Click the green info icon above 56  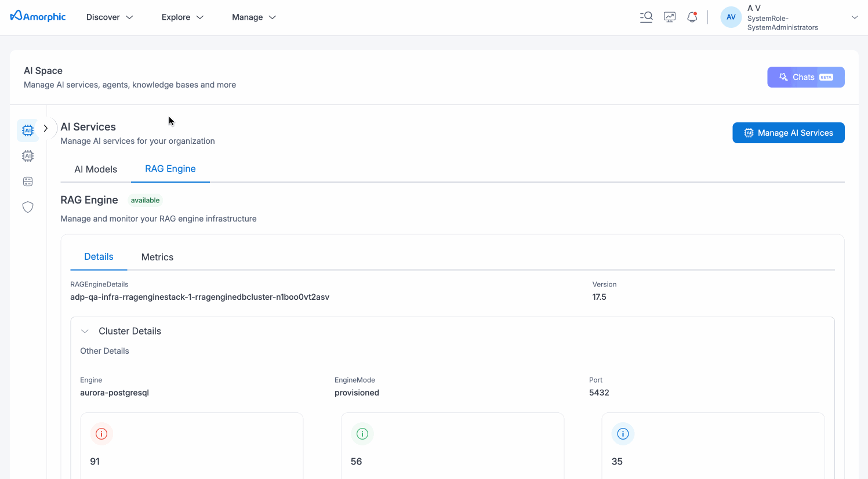362,434
